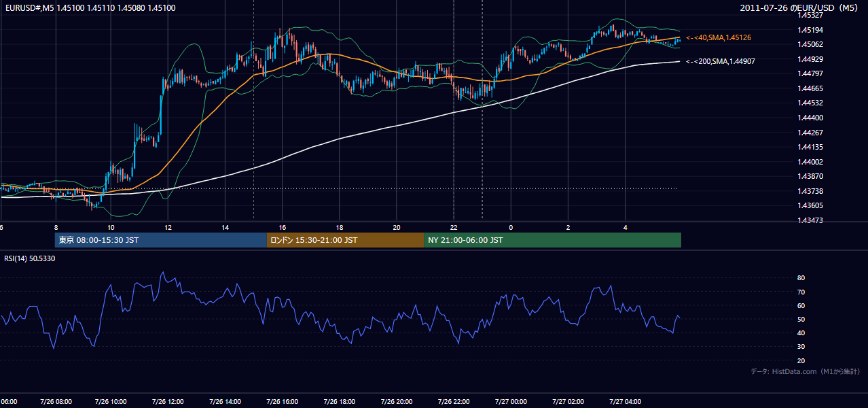Select the white 200 SMA 1.44907 label
The height and width of the screenshot is (408, 868).
(721, 61)
